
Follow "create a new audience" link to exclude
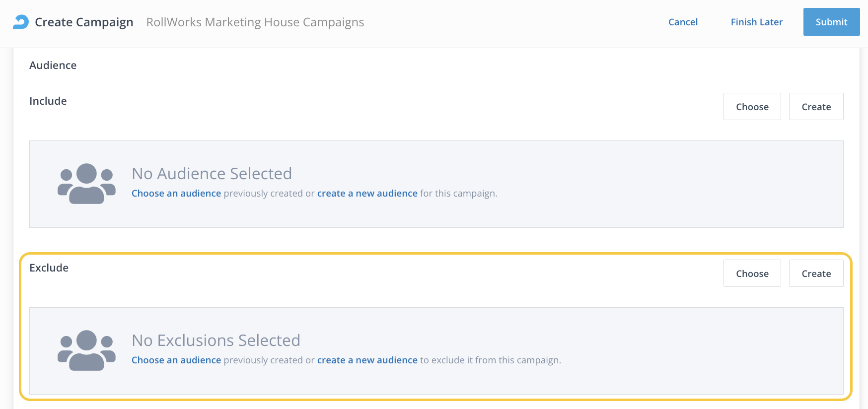367,360
